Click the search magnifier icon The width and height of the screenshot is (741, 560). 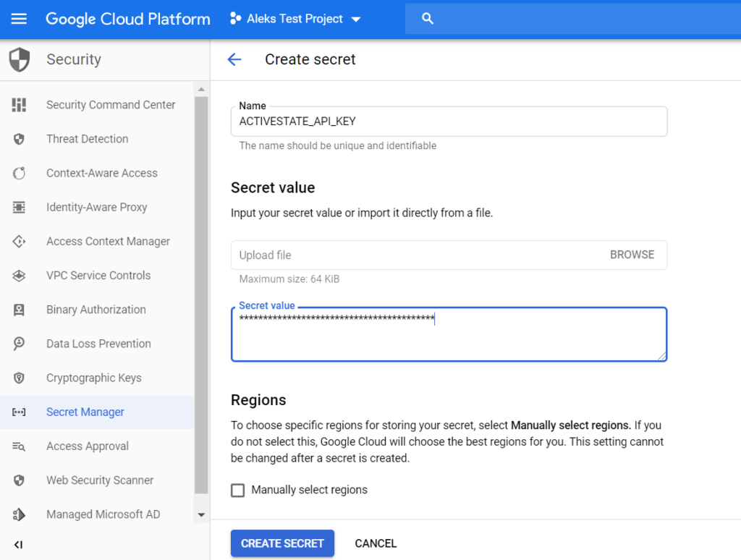pos(427,19)
